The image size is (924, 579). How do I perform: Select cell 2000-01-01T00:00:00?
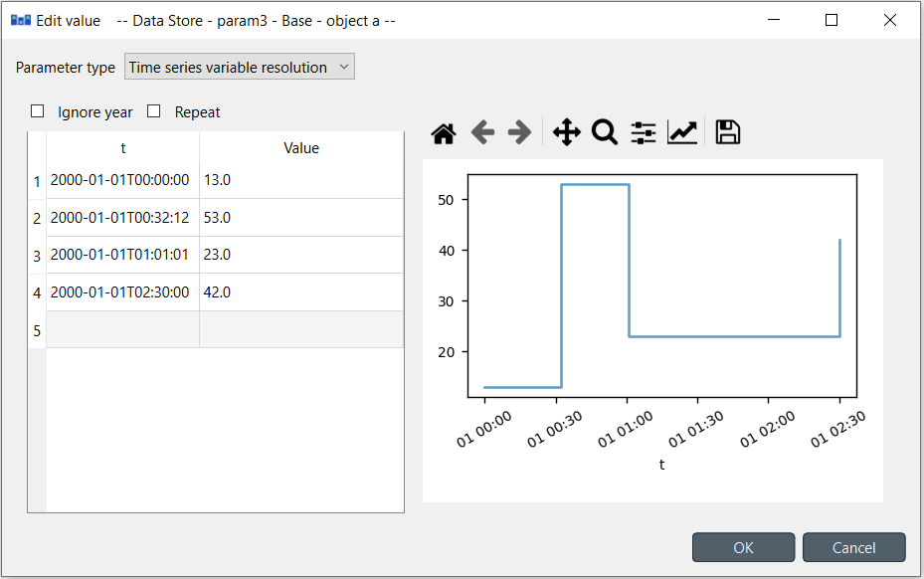pos(122,180)
